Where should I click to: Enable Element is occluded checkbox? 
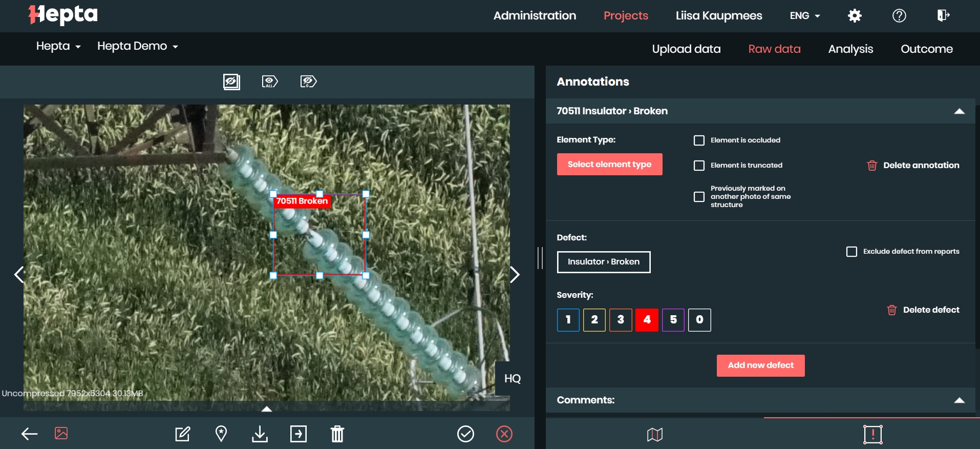[x=699, y=140]
